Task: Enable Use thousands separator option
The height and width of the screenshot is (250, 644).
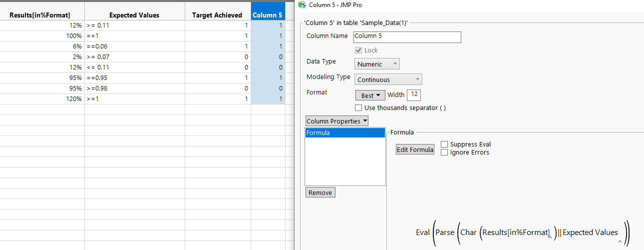Action: pos(358,108)
